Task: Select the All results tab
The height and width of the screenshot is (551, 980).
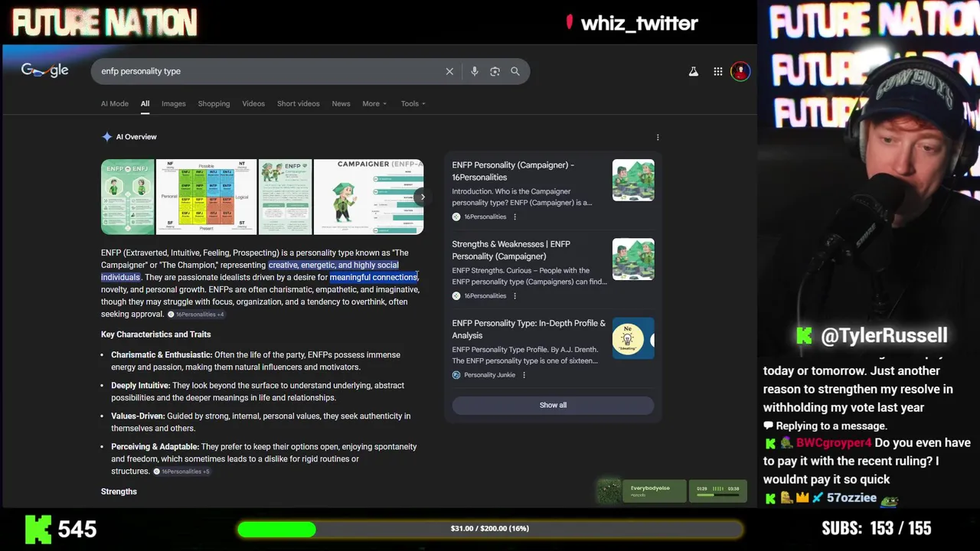Action: [x=145, y=103]
